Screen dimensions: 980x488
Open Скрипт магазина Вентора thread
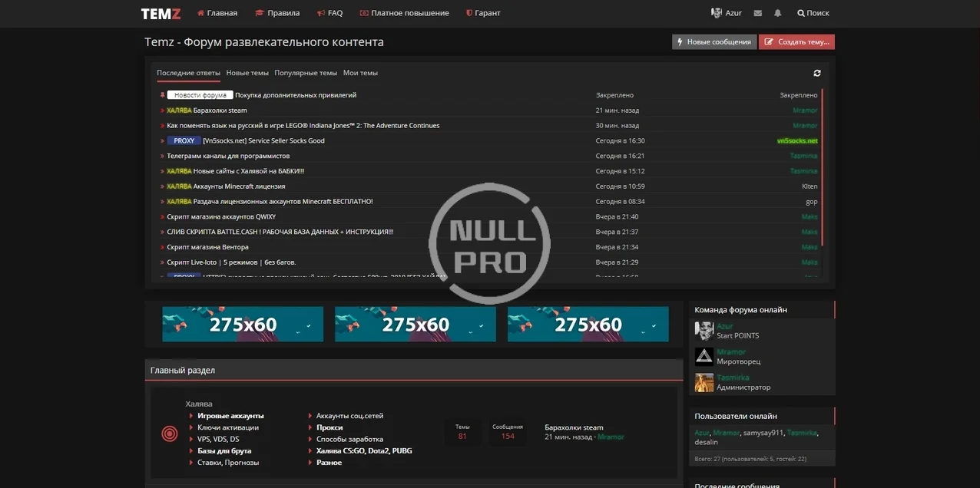coord(207,247)
